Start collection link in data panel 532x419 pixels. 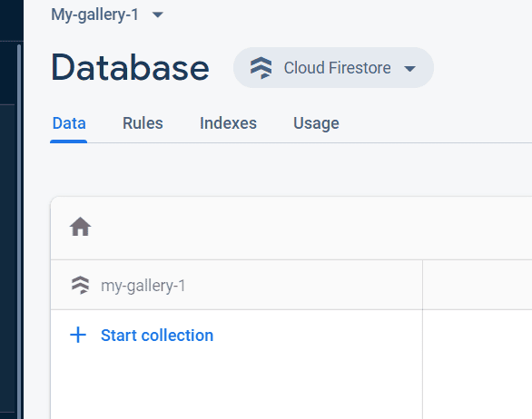point(157,336)
